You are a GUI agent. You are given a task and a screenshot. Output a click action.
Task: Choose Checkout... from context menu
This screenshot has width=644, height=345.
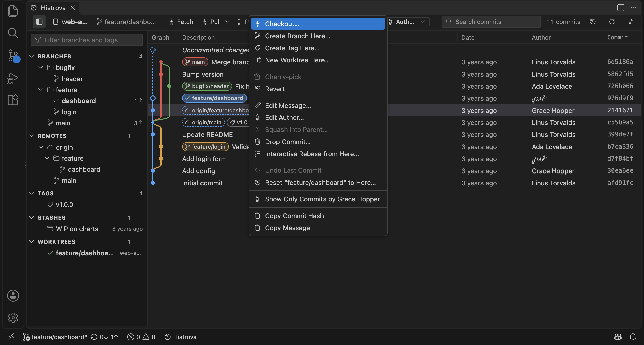pos(318,24)
